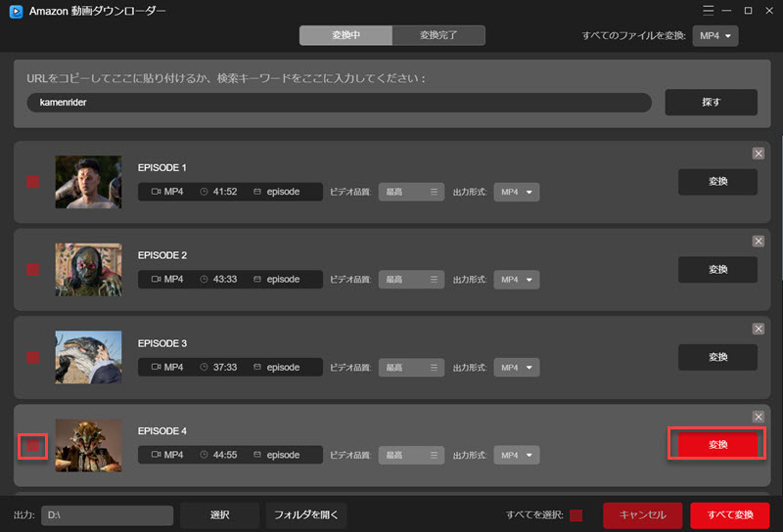Remove Episode 3 with its X icon
783x532 pixels.
758,329
